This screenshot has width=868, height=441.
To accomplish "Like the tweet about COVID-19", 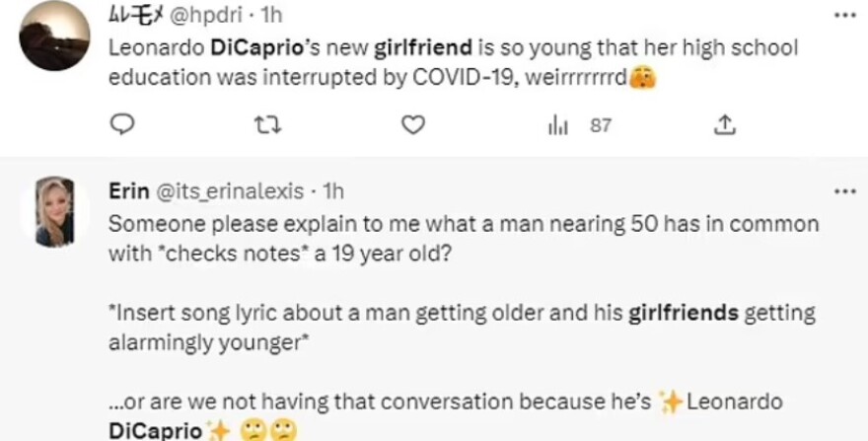I will [x=413, y=125].
